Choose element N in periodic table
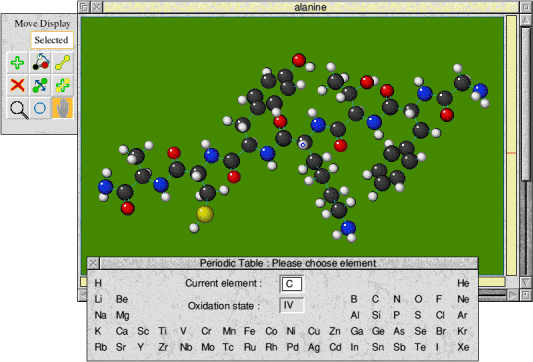The image size is (533, 362). [397, 299]
